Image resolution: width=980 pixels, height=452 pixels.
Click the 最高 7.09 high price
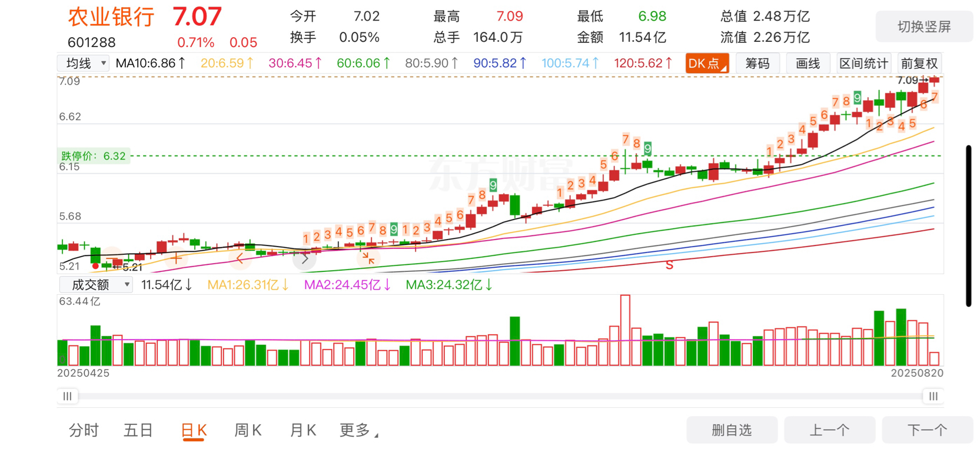[x=478, y=16]
